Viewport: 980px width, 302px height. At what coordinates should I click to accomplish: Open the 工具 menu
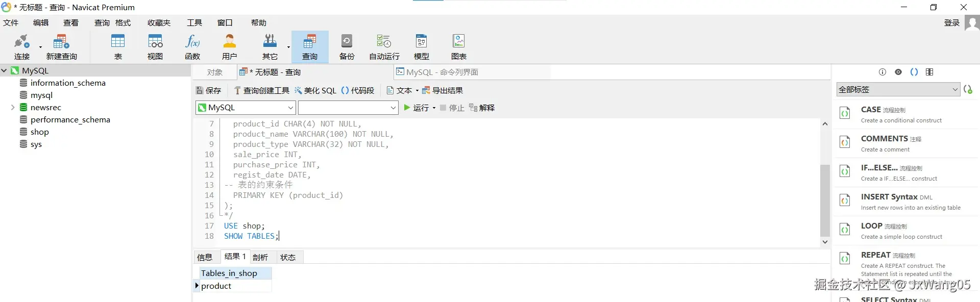194,23
